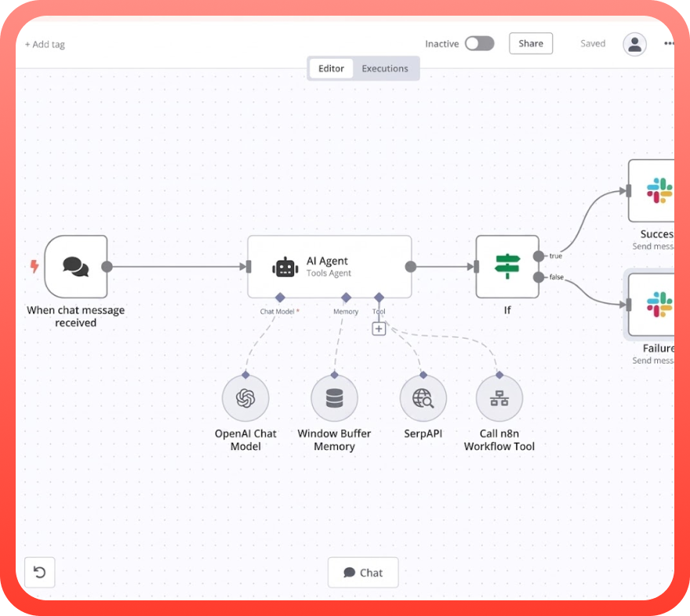The height and width of the screenshot is (616, 690).
Task: Click the diamond atop OpenAI Chat Model node
Action: (245, 375)
